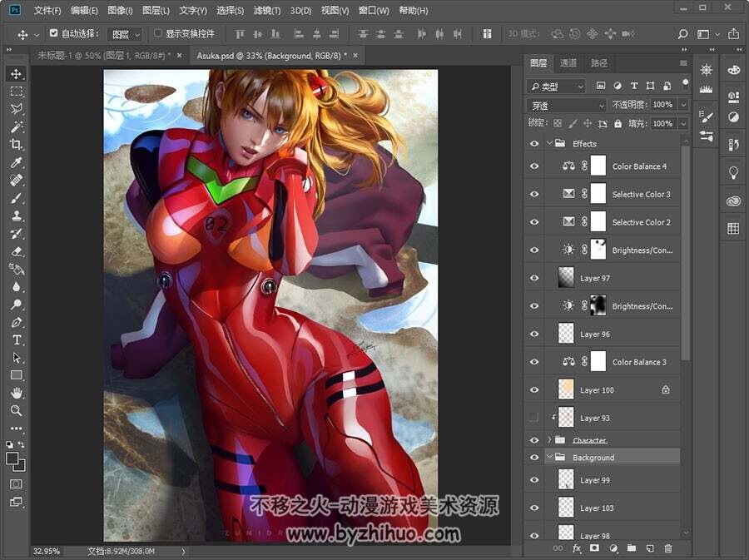Image resolution: width=749 pixels, height=560 pixels.
Task: Click the add layer style fx icon
Action: coord(577,548)
